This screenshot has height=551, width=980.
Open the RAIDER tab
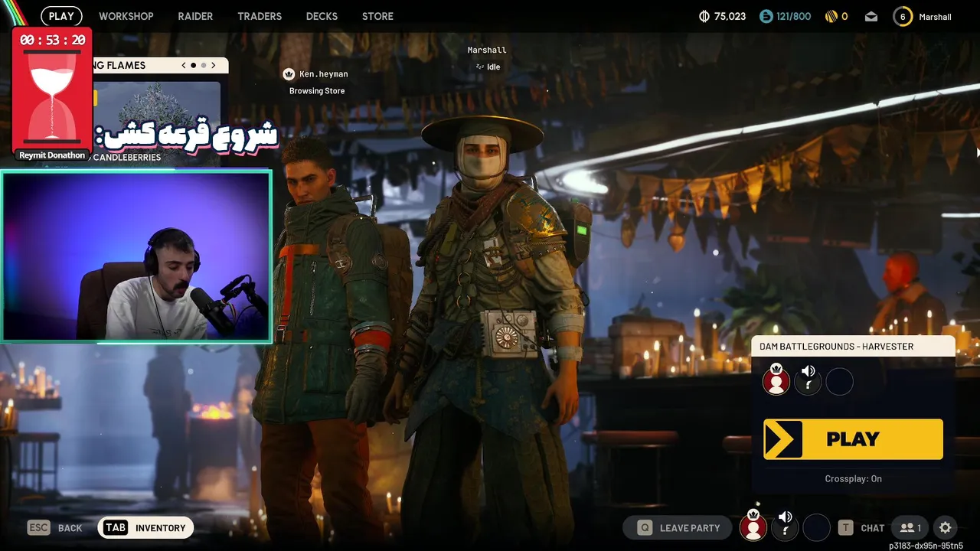(195, 16)
